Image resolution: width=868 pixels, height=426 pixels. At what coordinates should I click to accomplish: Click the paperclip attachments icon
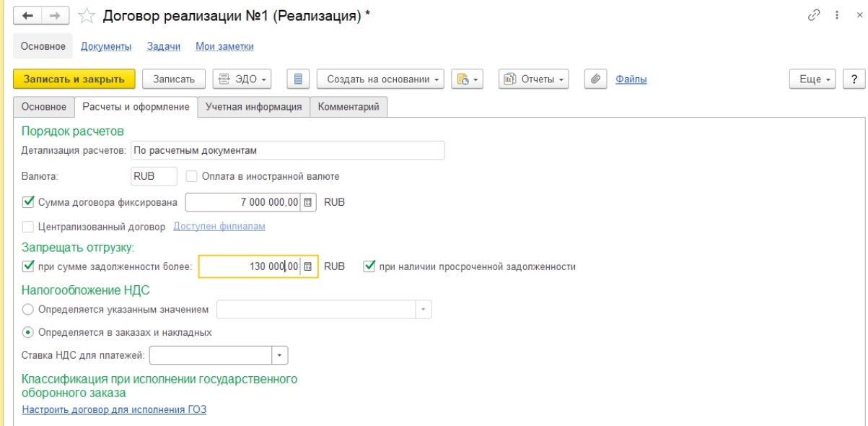tap(596, 79)
